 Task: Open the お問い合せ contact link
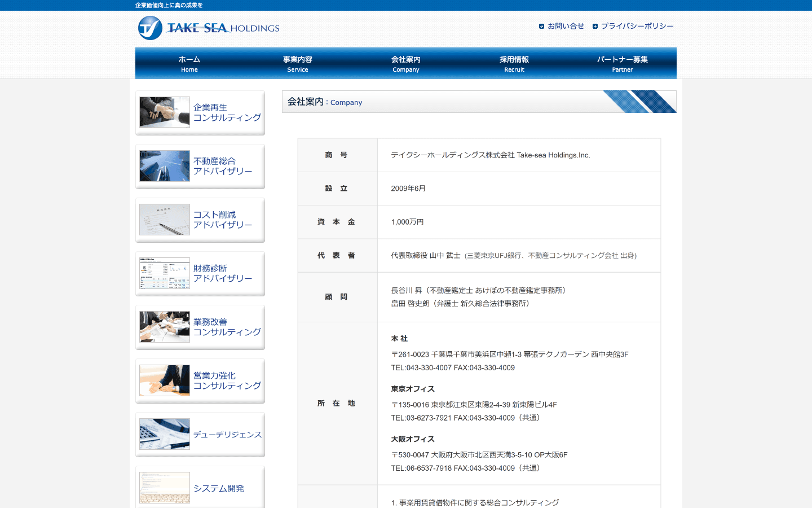(x=566, y=26)
